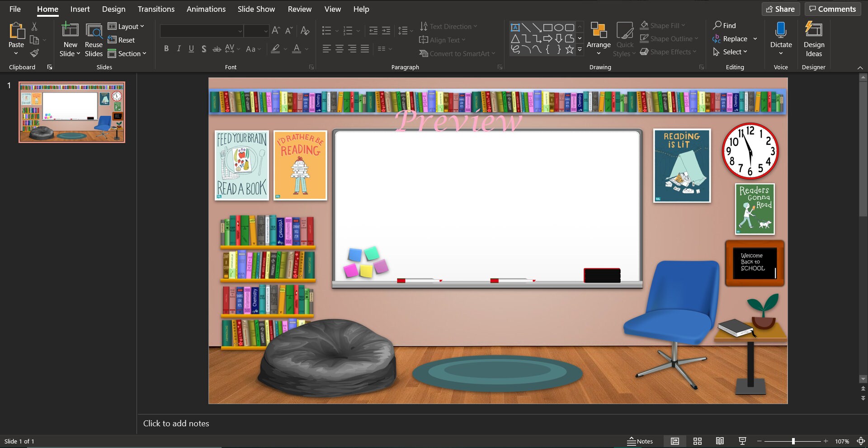Expand the Line Spacing options
The height and width of the screenshot is (448, 868).
point(411,31)
